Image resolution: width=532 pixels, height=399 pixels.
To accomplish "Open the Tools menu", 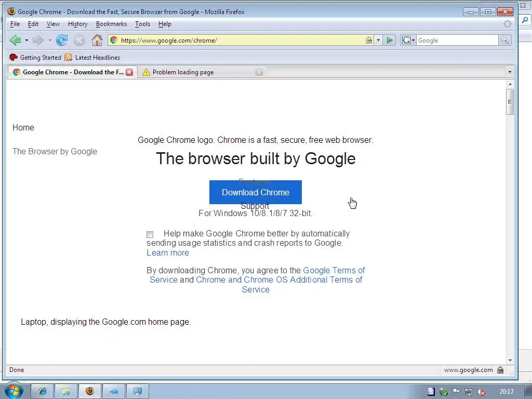I will pyautogui.click(x=142, y=24).
